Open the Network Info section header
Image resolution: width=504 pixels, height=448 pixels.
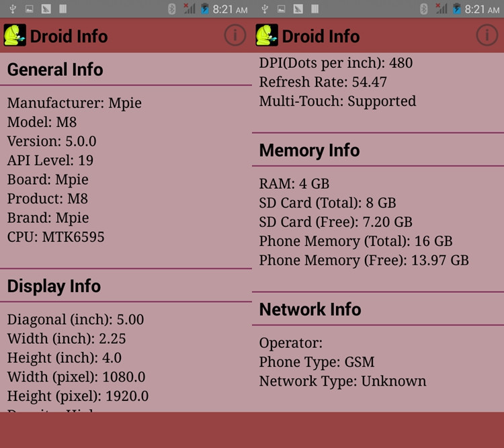point(310,310)
